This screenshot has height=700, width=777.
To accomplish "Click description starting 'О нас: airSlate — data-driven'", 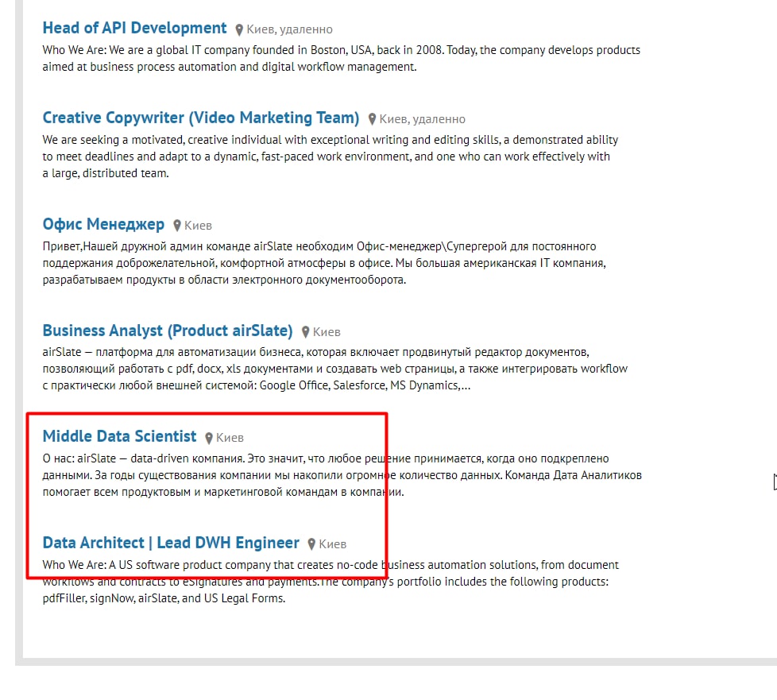I will click(342, 475).
